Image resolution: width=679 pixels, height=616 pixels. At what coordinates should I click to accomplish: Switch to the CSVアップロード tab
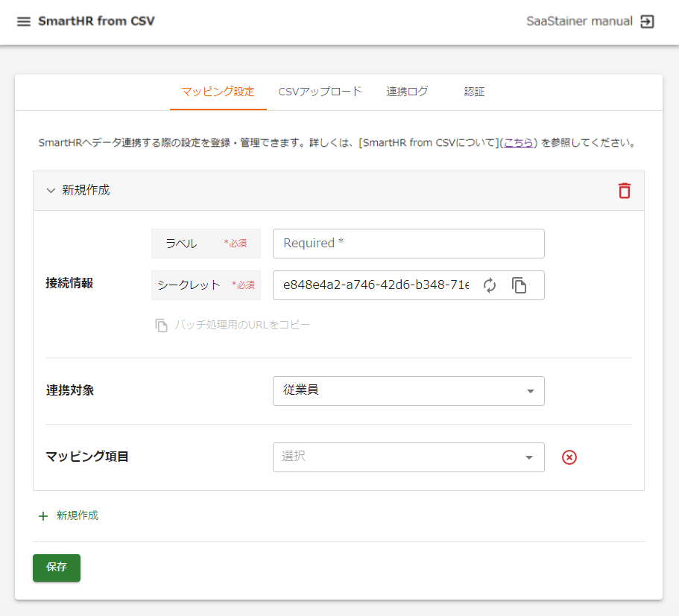(320, 92)
